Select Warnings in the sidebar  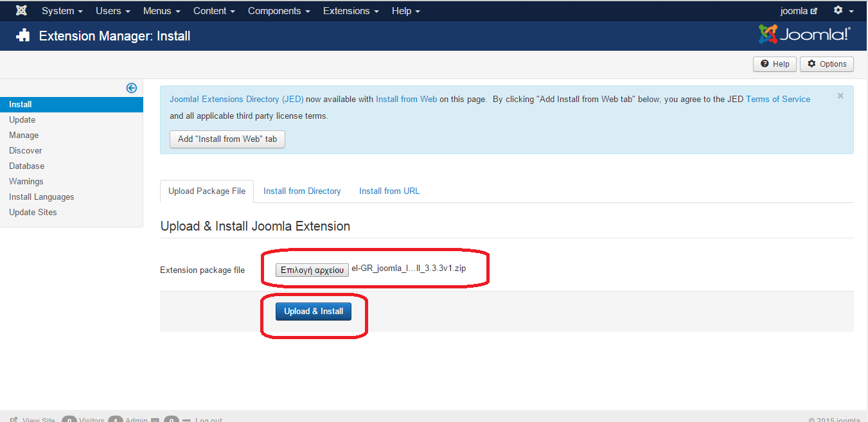pos(71,182)
